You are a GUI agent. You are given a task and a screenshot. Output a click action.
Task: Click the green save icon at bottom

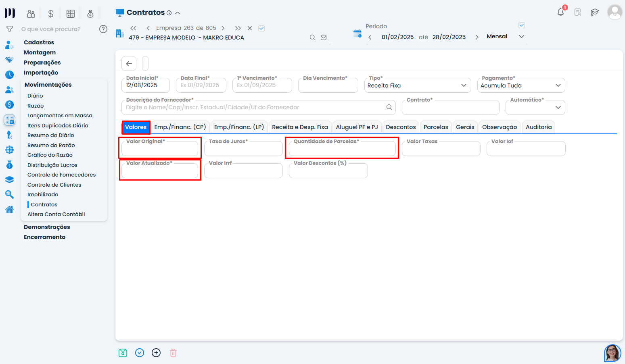click(123, 353)
